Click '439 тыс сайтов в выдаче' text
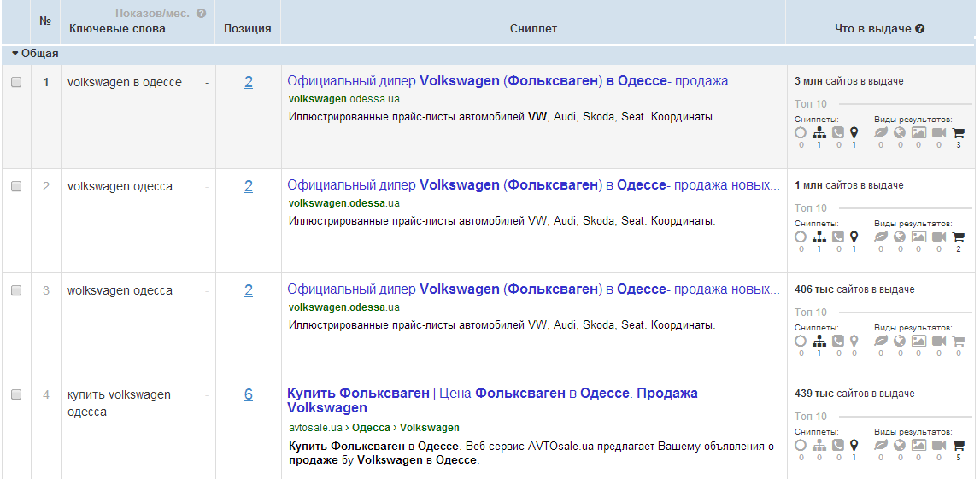980x479 pixels. coord(854,394)
